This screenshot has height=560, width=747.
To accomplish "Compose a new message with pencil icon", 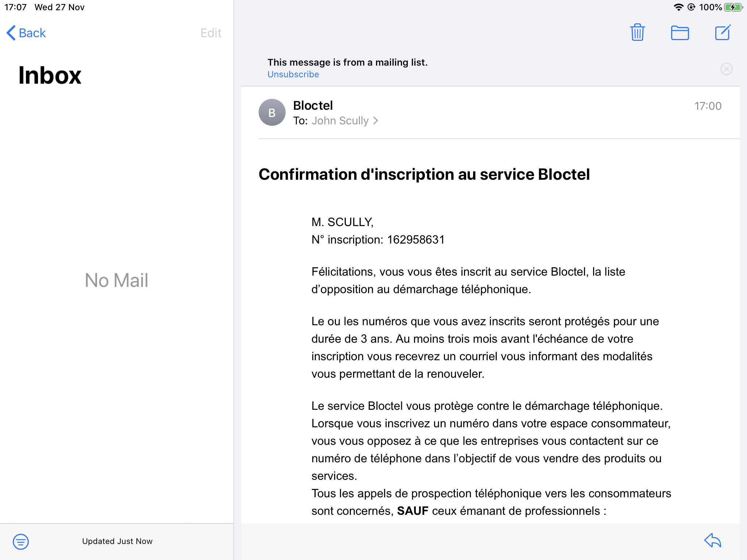I will click(x=723, y=32).
